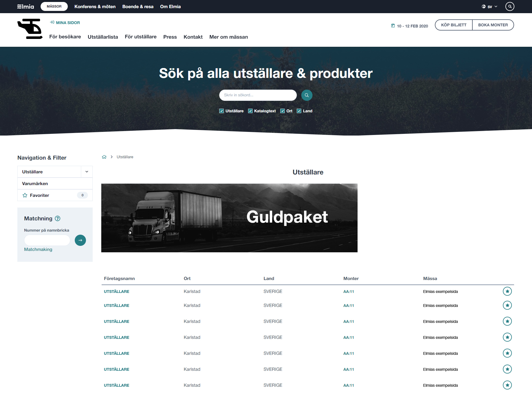Focus the namnbricka number input field
The width and height of the screenshot is (532, 401).
coord(47,240)
